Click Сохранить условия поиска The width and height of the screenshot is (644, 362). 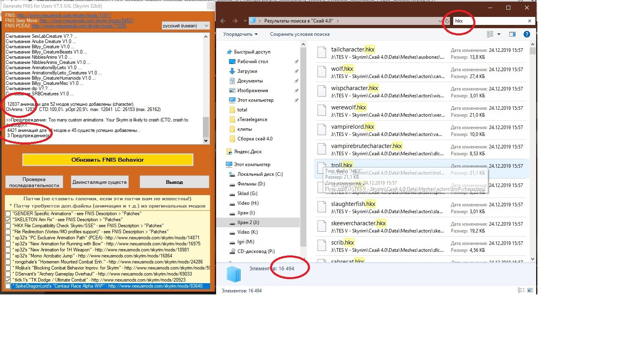299,34
